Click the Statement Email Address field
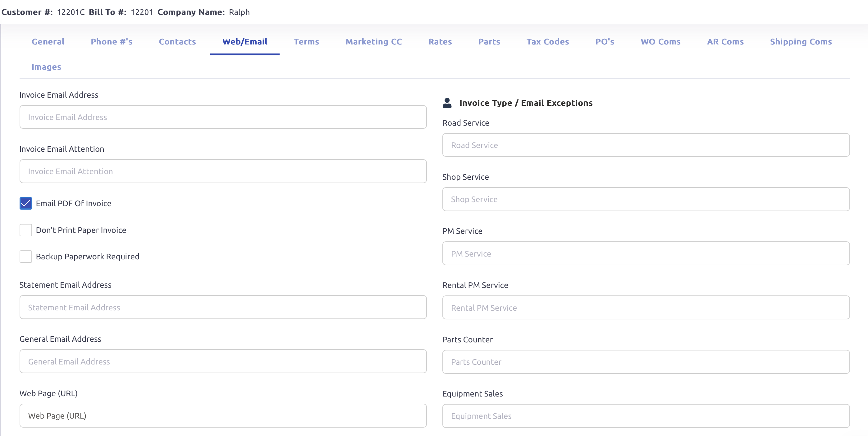The width and height of the screenshot is (868, 436). [x=223, y=307]
